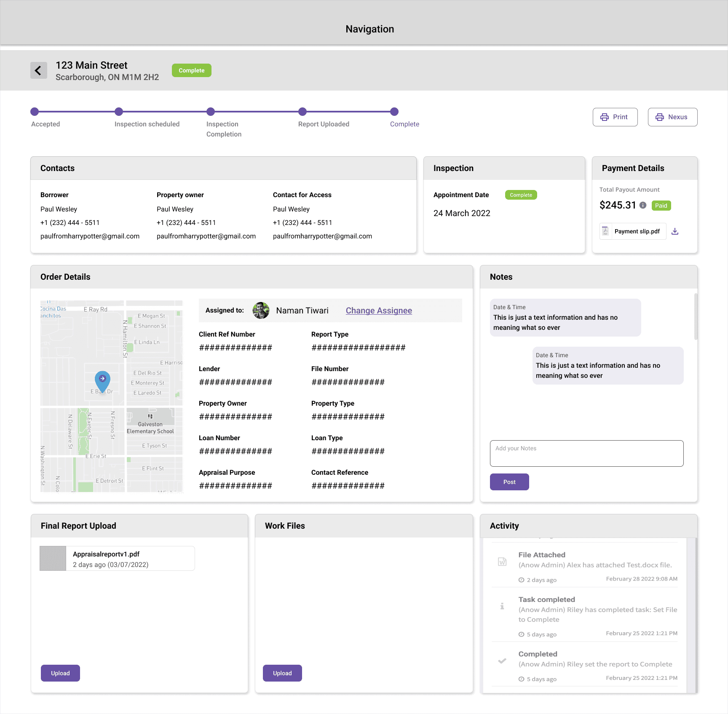Viewport: 728px width, 714px height.
Task: Click the back arrow beside 123 Main Street
Action: point(38,70)
